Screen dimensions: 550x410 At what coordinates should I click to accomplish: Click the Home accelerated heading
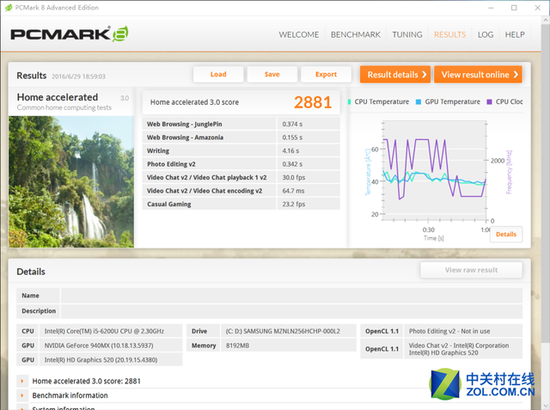(x=58, y=97)
